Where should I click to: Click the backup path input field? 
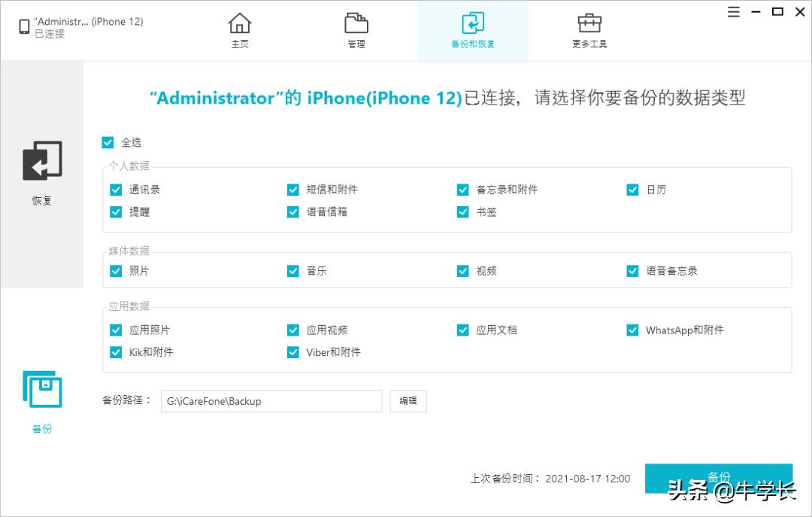coord(271,401)
